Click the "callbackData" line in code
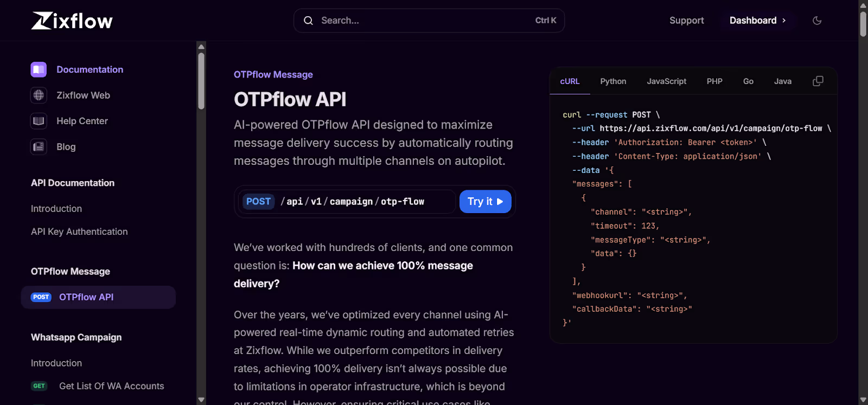Screen dimensions: 868x405 point(632,309)
